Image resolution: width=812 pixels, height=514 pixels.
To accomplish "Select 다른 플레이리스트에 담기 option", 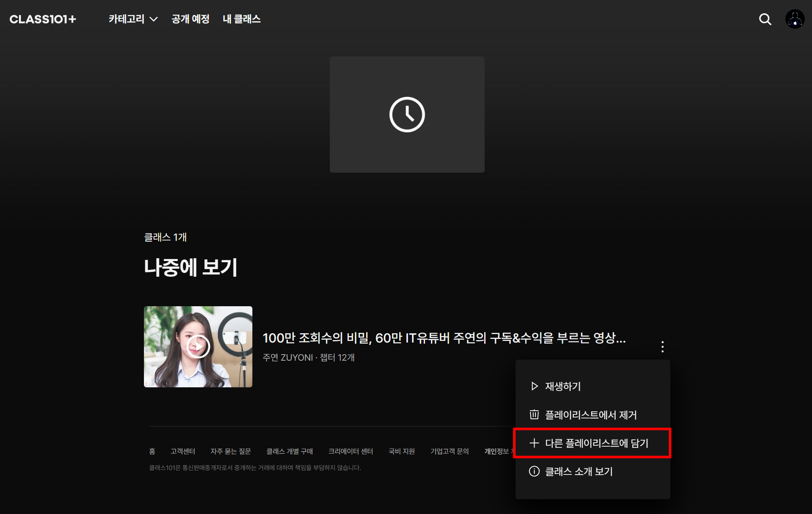I will coord(596,443).
